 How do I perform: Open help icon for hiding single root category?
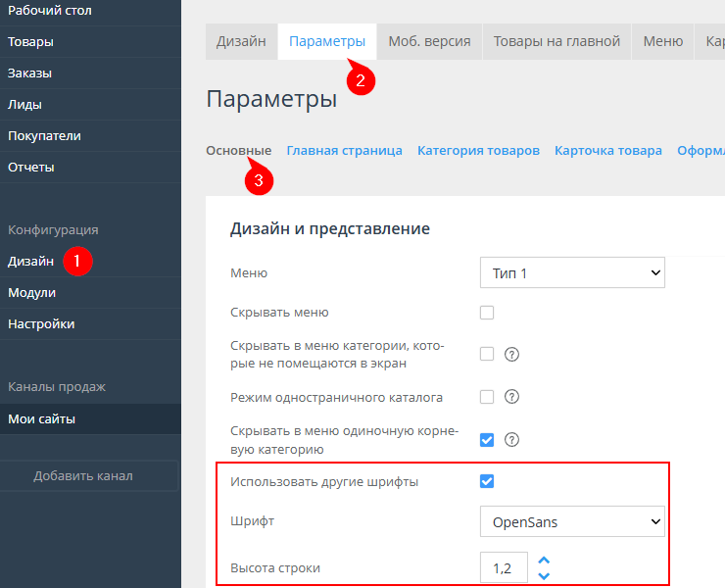click(x=511, y=439)
